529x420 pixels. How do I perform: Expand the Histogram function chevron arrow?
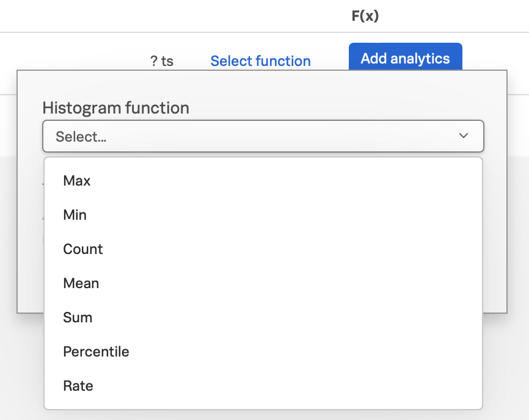pyautogui.click(x=464, y=136)
